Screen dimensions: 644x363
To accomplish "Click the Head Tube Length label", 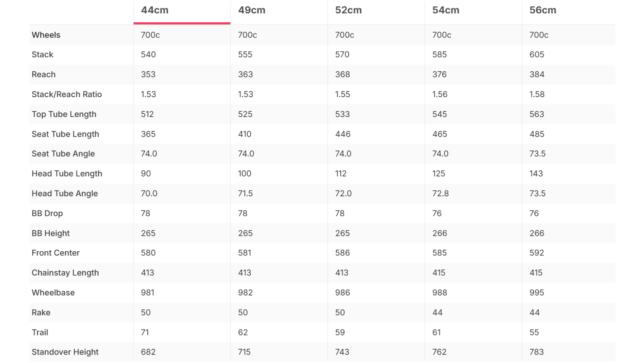I will point(67,174).
